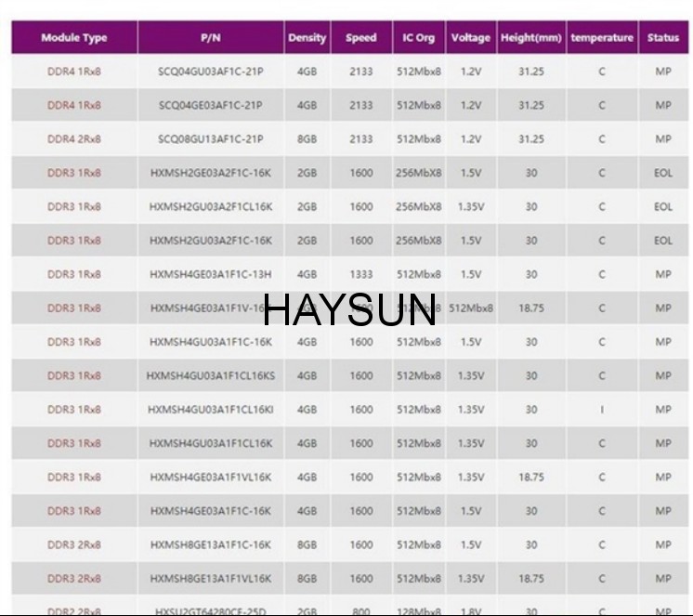
Task: Click part number HXMSH4GU03A1F1CL16KS
Action: (211, 376)
